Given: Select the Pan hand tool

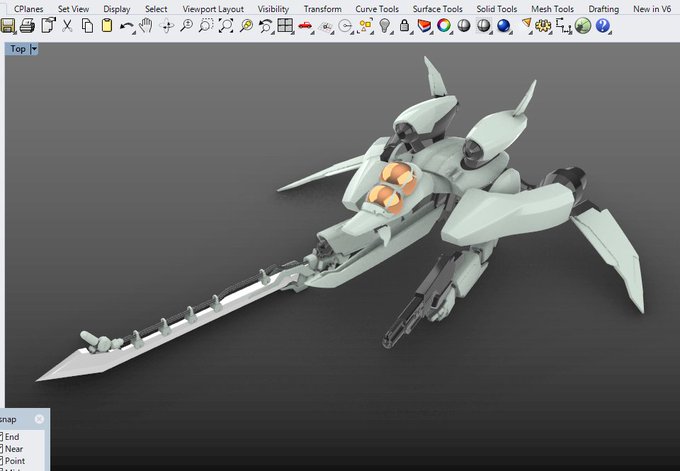Looking at the screenshot, I should [x=146, y=26].
